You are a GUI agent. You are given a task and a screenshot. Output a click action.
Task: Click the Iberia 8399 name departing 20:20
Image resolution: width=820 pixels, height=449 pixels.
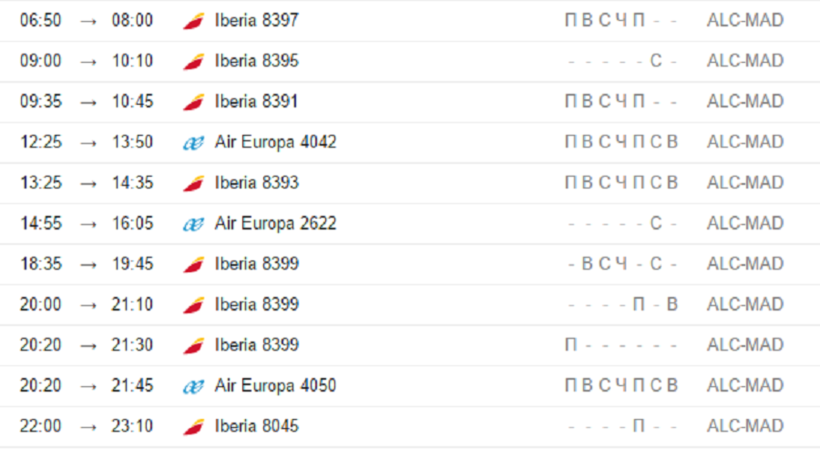click(x=256, y=345)
